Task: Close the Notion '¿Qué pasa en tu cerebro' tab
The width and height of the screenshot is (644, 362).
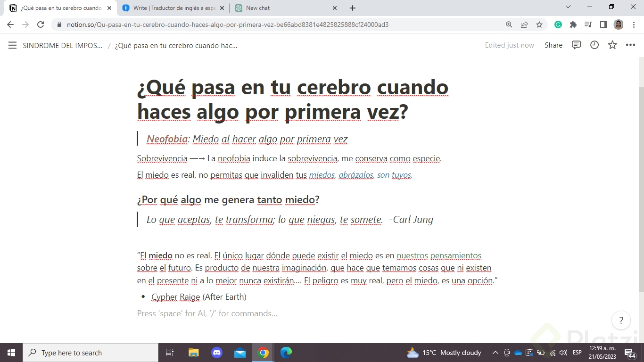Action: [109, 8]
